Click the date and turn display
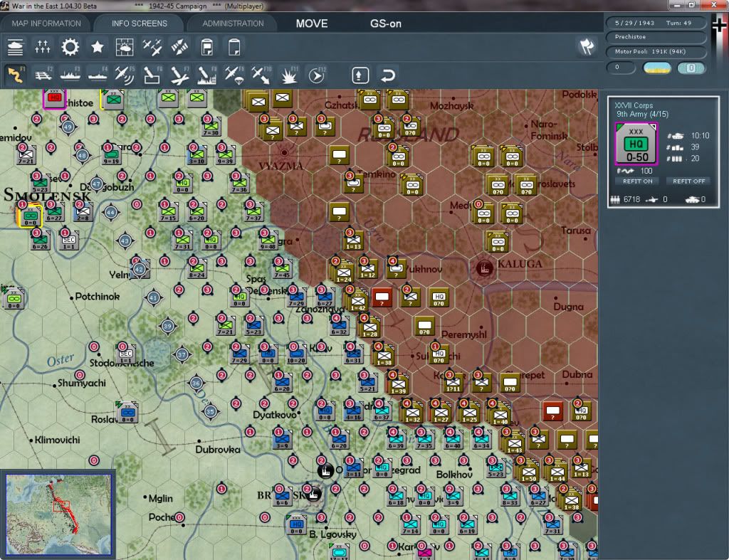 coord(656,23)
